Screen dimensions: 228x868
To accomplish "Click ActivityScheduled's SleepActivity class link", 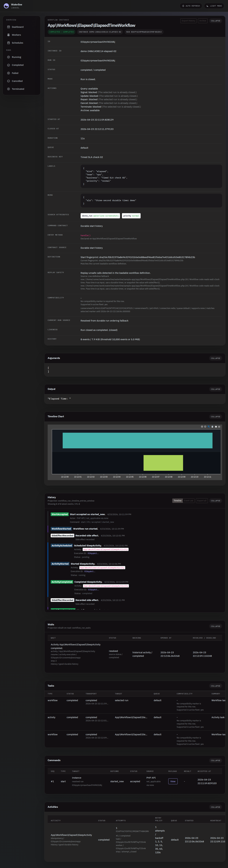I will tap(106, 550).
